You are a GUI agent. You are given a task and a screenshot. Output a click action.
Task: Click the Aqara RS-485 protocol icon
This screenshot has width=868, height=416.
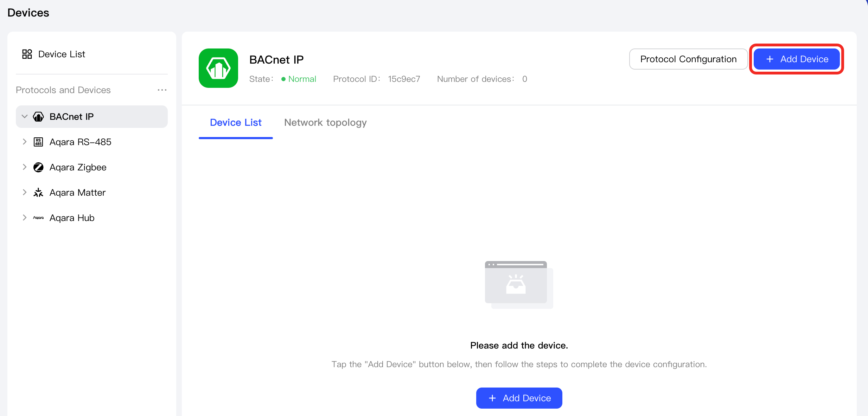point(38,142)
